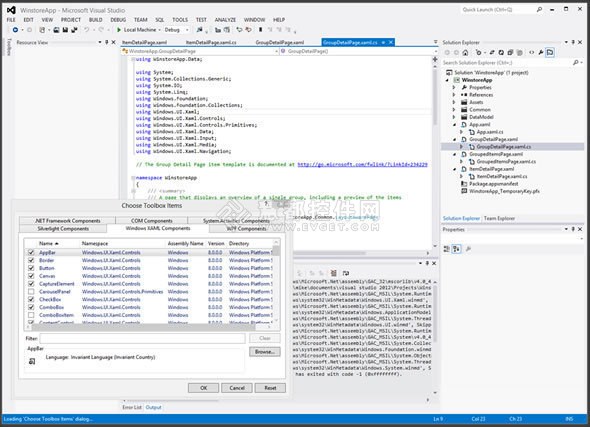
Task: Uncheck the Button checkbox
Action: [31, 268]
